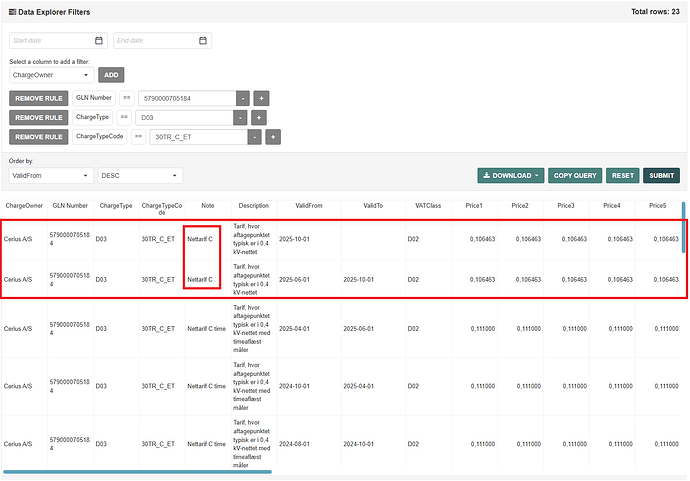Expand the Download dropdown button
This screenshot has width=690, height=481.
[x=510, y=176]
